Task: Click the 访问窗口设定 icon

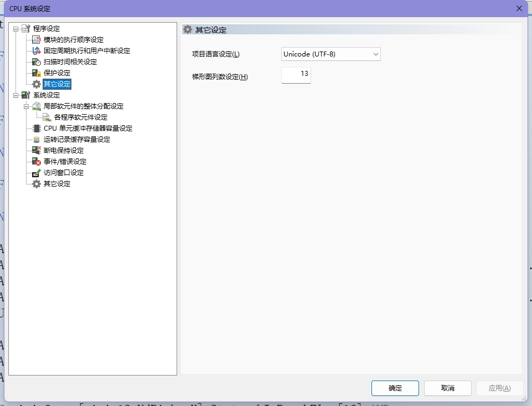Action: pyautogui.click(x=37, y=173)
